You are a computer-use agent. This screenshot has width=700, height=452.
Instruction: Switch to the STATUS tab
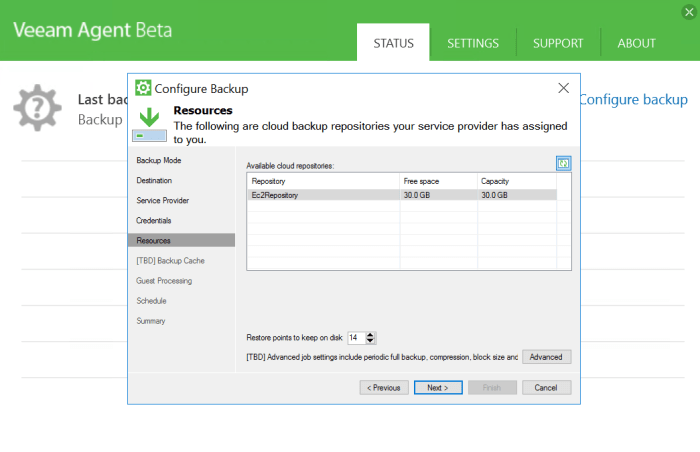coord(393,43)
